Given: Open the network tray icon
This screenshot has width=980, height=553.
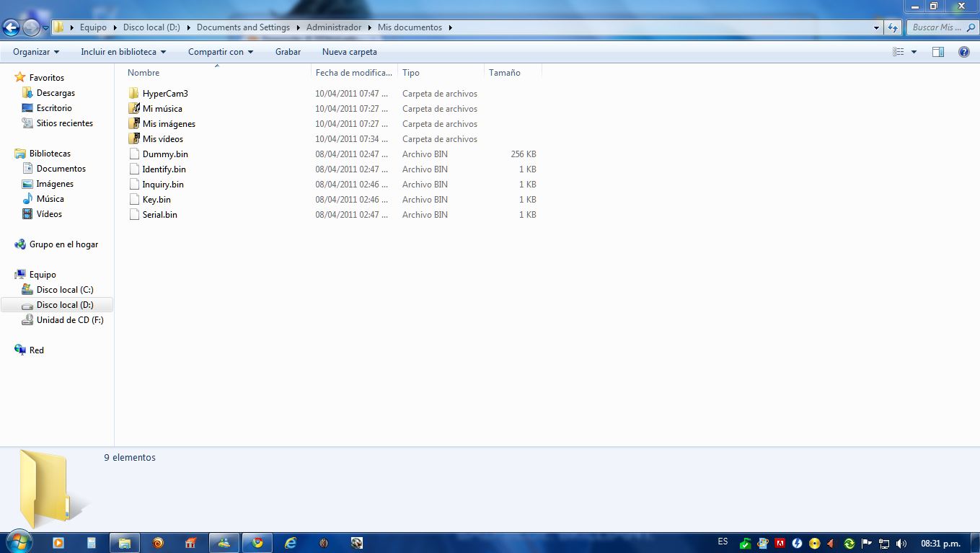Looking at the screenshot, I should tap(884, 543).
